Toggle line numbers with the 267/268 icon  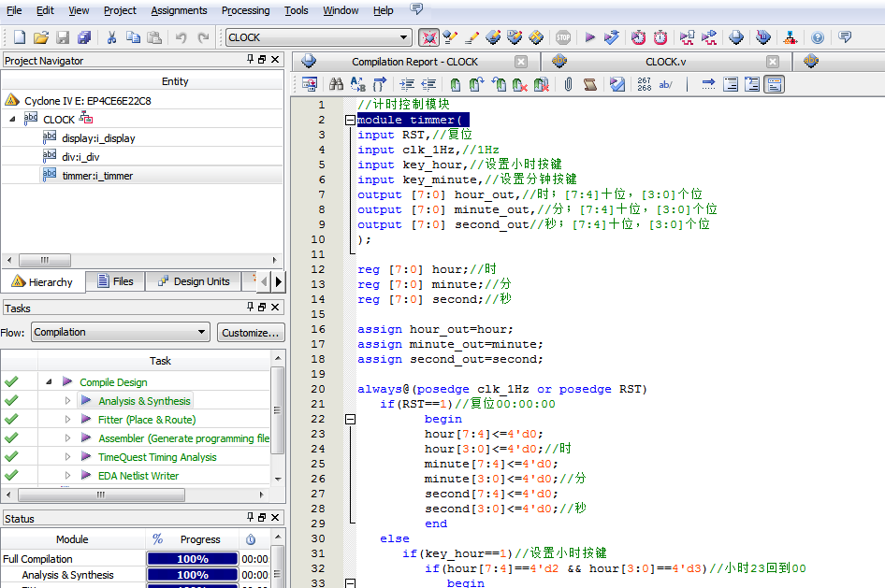point(644,84)
